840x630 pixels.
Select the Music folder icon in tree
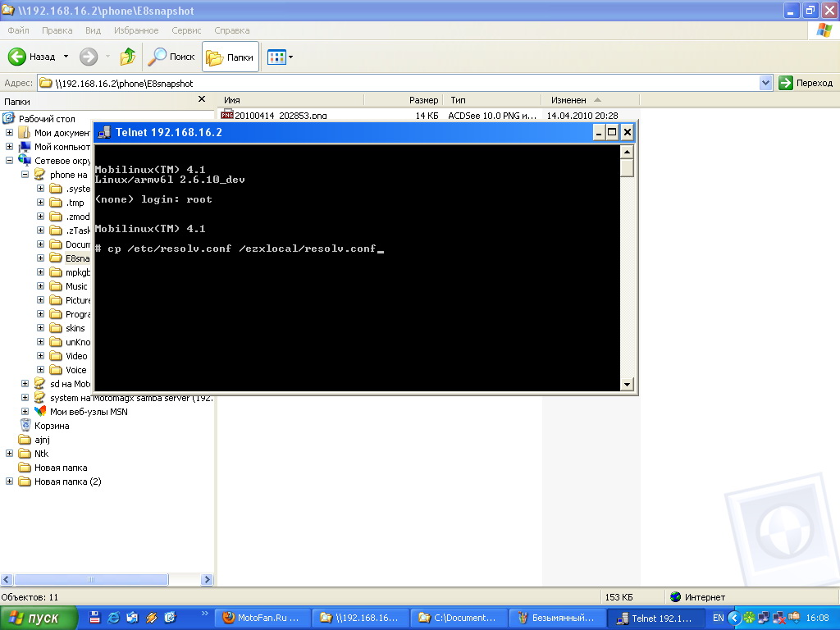pyautogui.click(x=56, y=286)
